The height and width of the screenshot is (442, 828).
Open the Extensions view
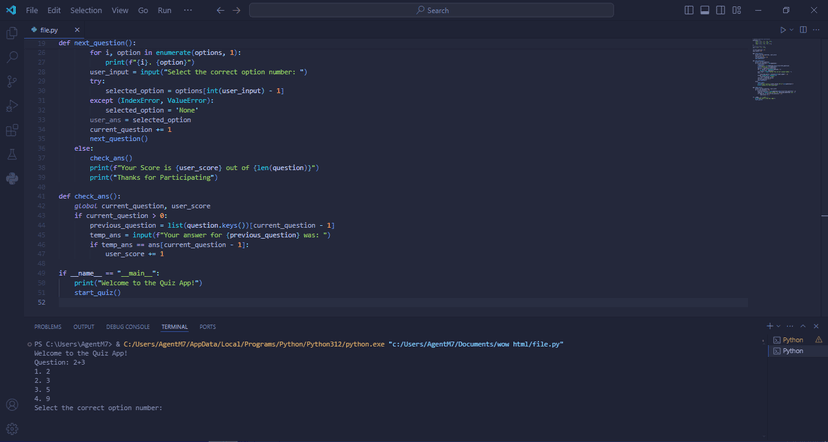tap(12, 130)
